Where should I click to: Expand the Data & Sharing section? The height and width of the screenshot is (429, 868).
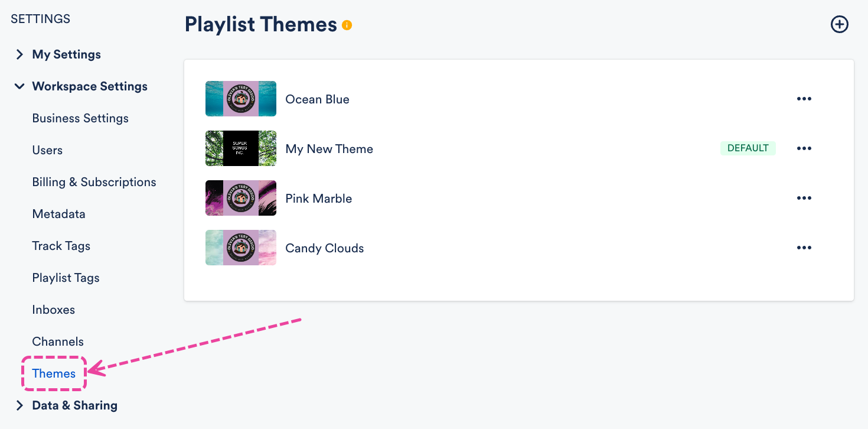[20, 405]
